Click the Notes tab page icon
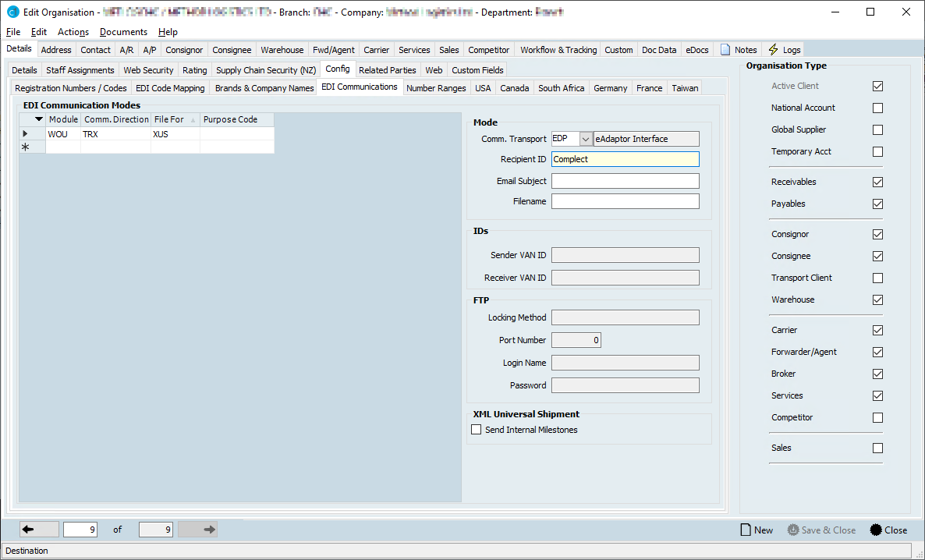 pos(725,49)
